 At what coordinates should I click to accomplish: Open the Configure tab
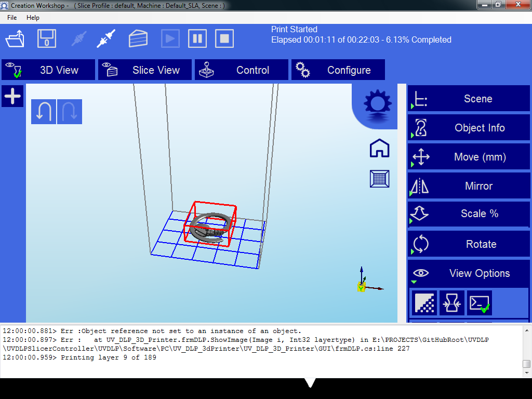click(338, 70)
